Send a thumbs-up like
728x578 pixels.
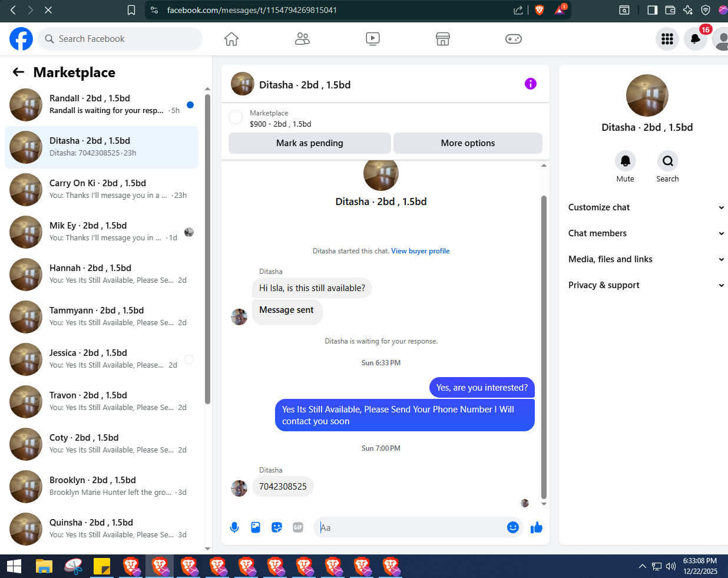pyautogui.click(x=537, y=527)
